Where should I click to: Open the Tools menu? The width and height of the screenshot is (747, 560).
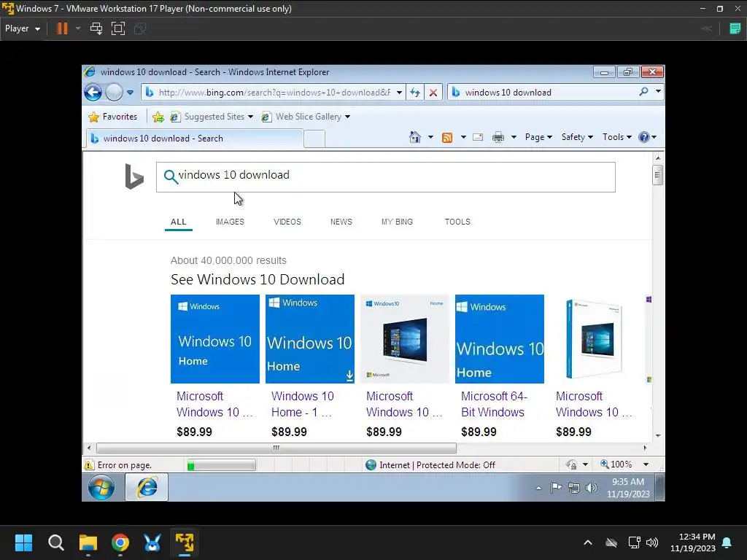coord(617,137)
